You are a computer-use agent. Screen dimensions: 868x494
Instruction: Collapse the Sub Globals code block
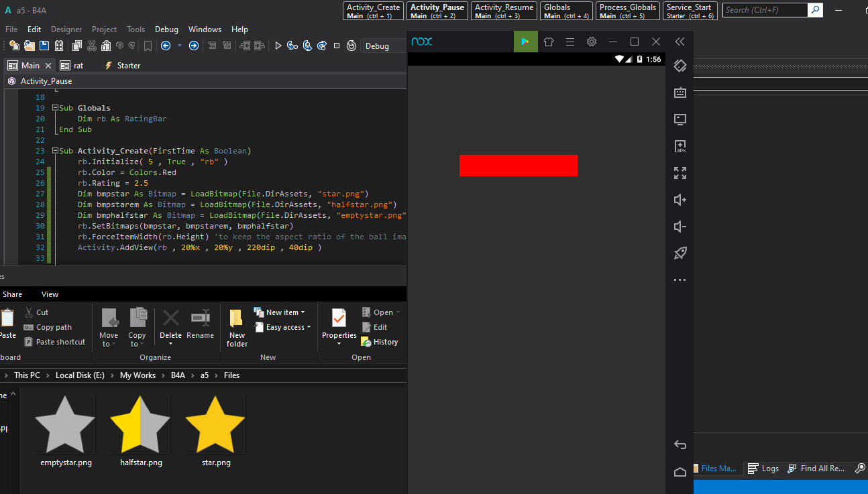click(x=54, y=108)
